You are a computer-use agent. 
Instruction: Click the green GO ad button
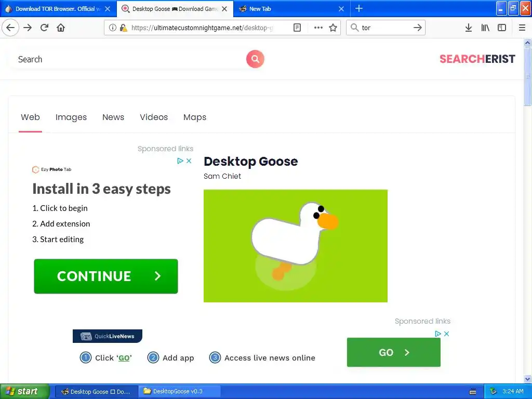coord(394,352)
